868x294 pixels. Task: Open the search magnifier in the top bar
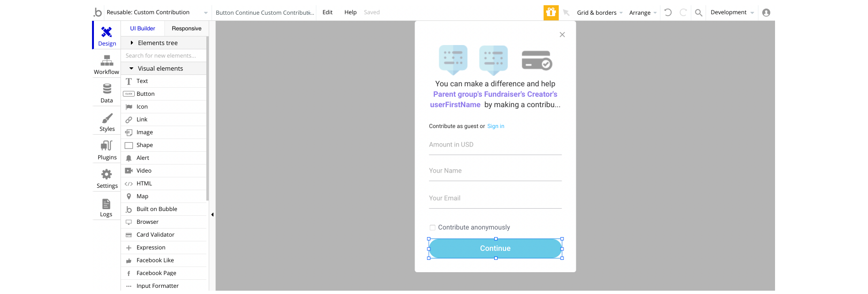coord(699,13)
